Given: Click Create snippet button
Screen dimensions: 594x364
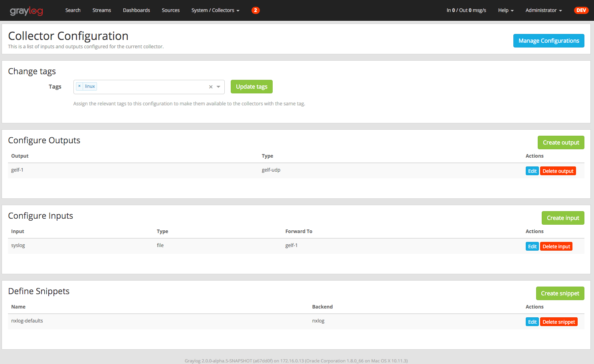Looking at the screenshot, I should (x=560, y=293).
